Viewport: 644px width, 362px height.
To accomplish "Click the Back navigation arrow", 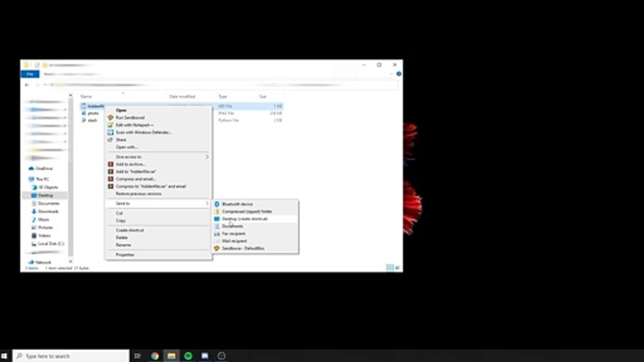I will point(27,85).
